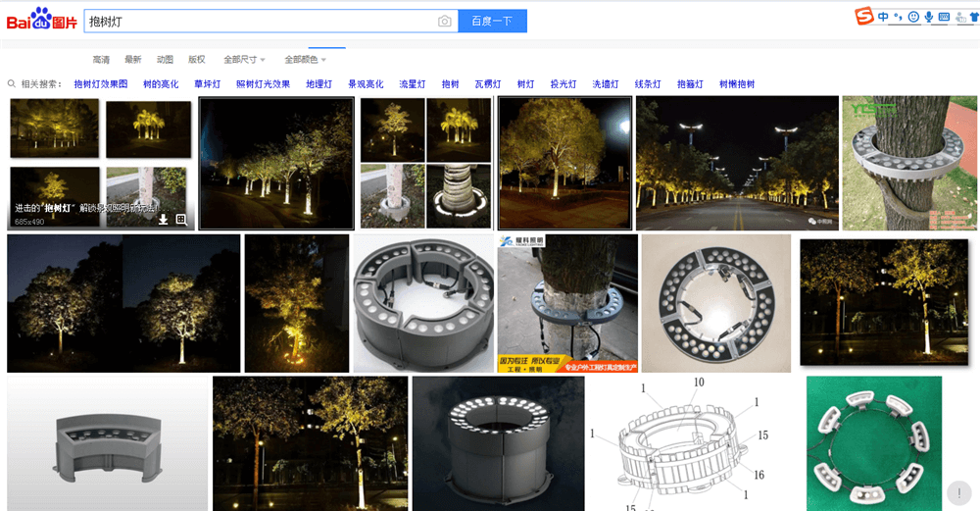This screenshot has height=511, width=980.
Task: Click the download icon on first thumbnail
Action: pos(164,220)
